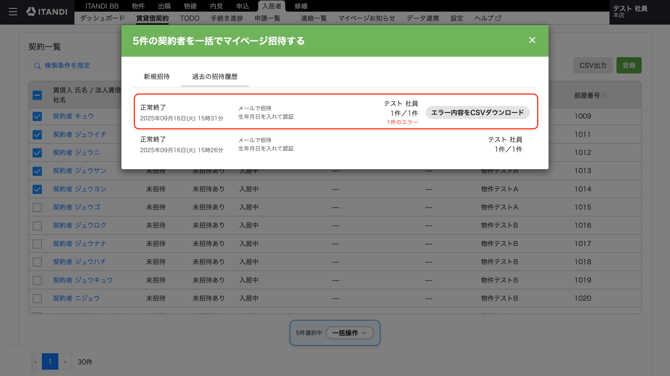The width and height of the screenshot is (670, 376).
Task: Open 物件 top menu
Action: point(138,6)
